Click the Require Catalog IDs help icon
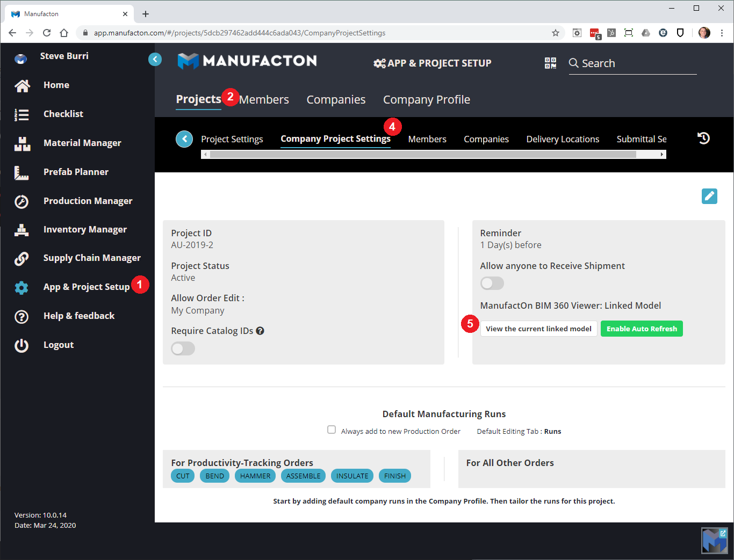Viewport: 734px width, 560px height. [260, 330]
